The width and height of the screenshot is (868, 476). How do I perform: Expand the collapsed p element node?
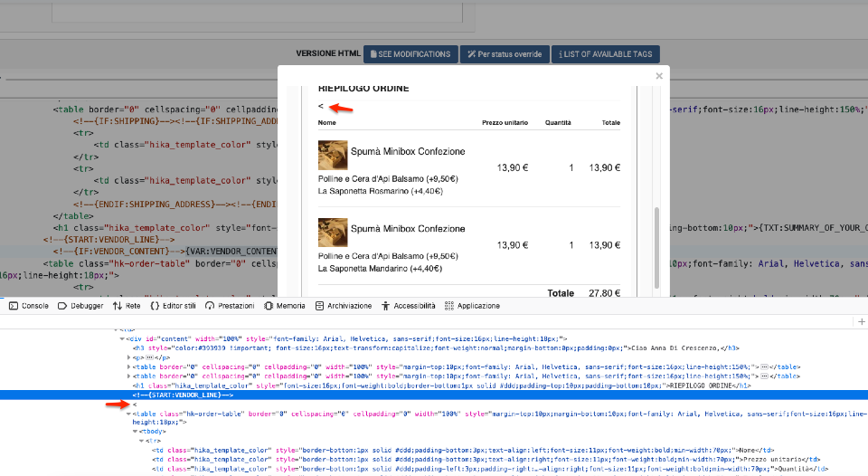(129, 357)
